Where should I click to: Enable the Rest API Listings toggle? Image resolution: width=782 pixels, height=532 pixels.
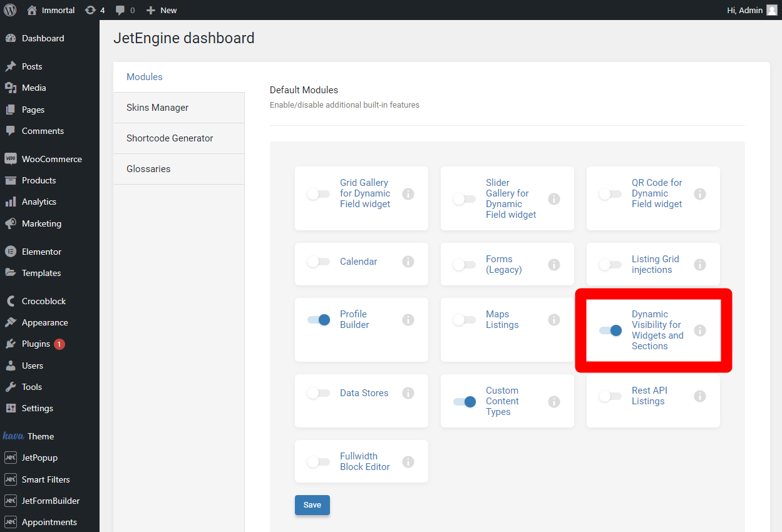610,396
